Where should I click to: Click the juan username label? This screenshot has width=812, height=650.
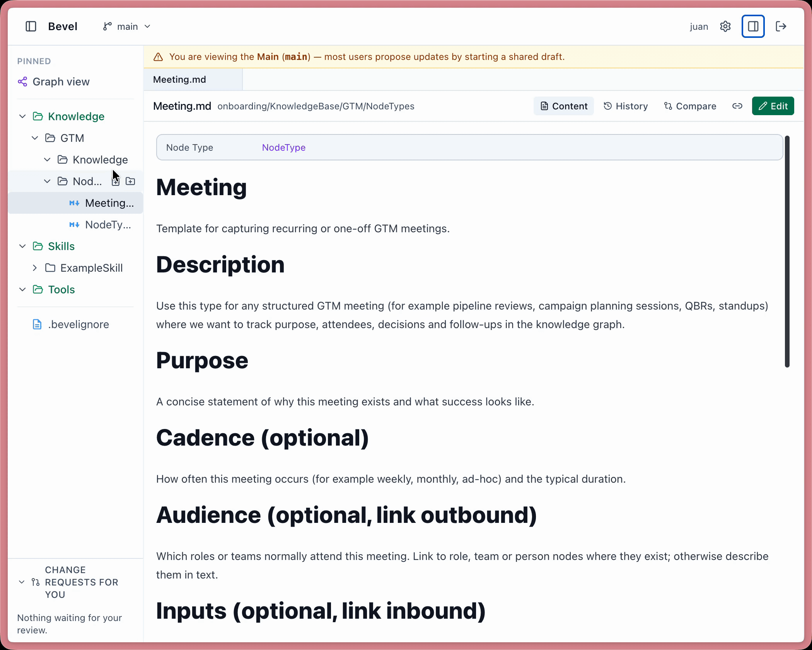coord(699,26)
